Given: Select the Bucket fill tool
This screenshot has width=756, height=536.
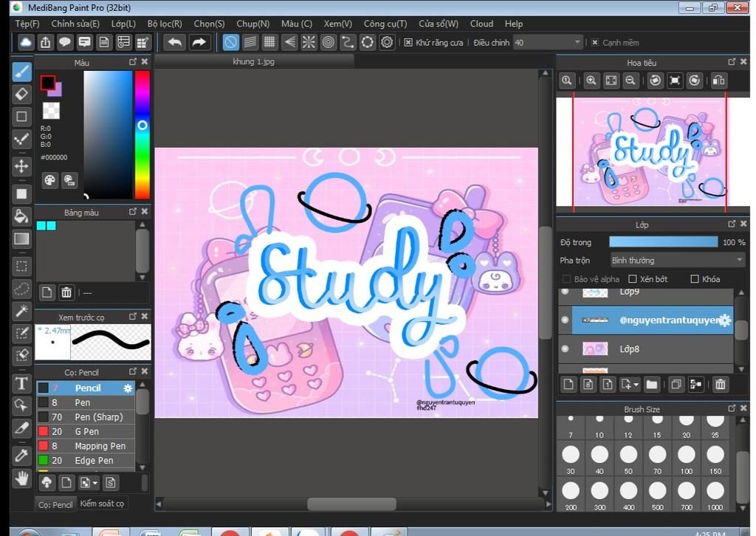Looking at the screenshot, I should tap(21, 216).
